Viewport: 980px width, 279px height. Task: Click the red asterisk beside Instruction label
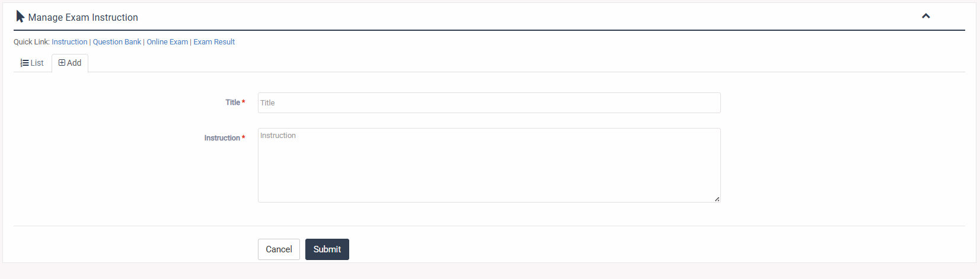pos(244,138)
